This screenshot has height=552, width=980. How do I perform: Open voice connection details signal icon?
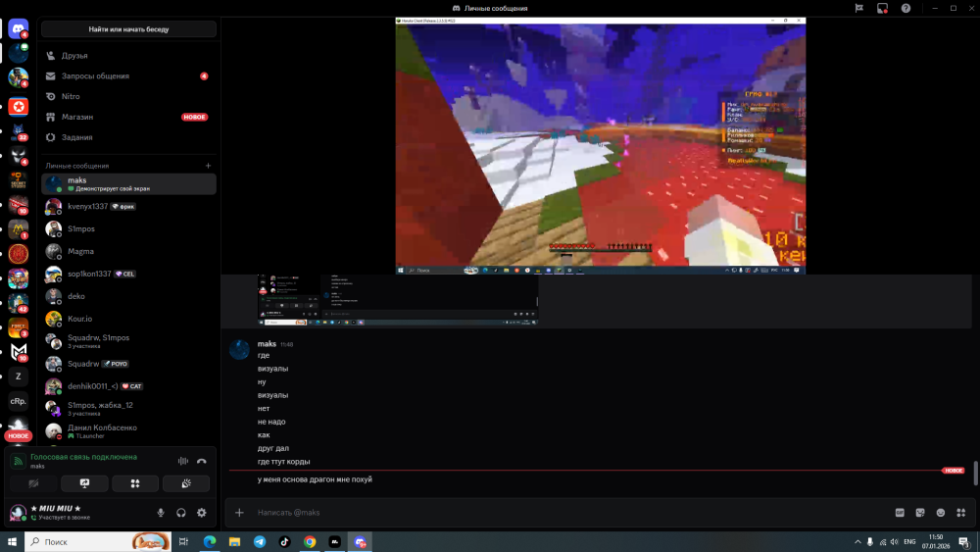click(x=18, y=462)
